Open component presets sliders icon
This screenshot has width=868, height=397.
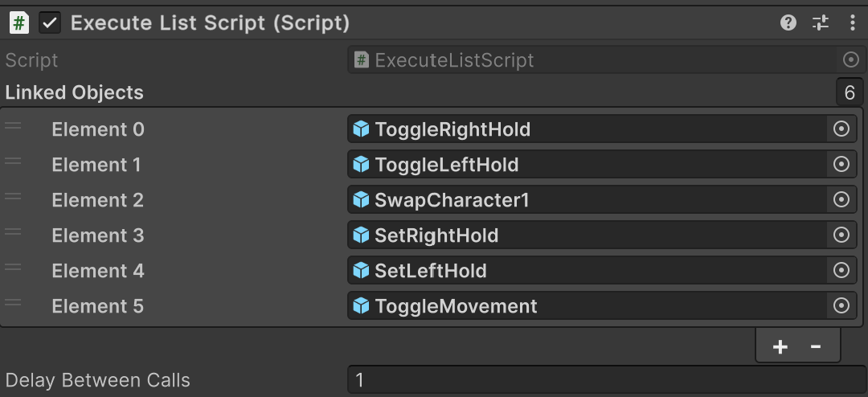[821, 23]
